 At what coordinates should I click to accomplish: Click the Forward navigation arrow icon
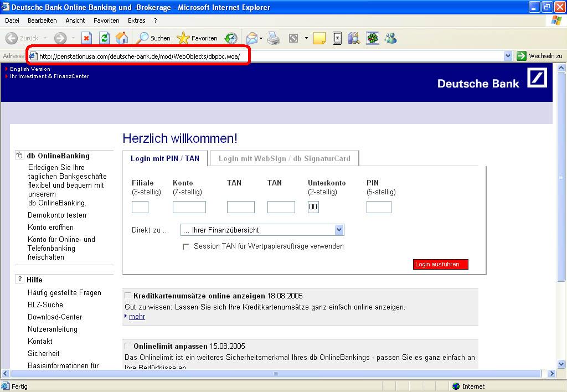(x=60, y=38)
